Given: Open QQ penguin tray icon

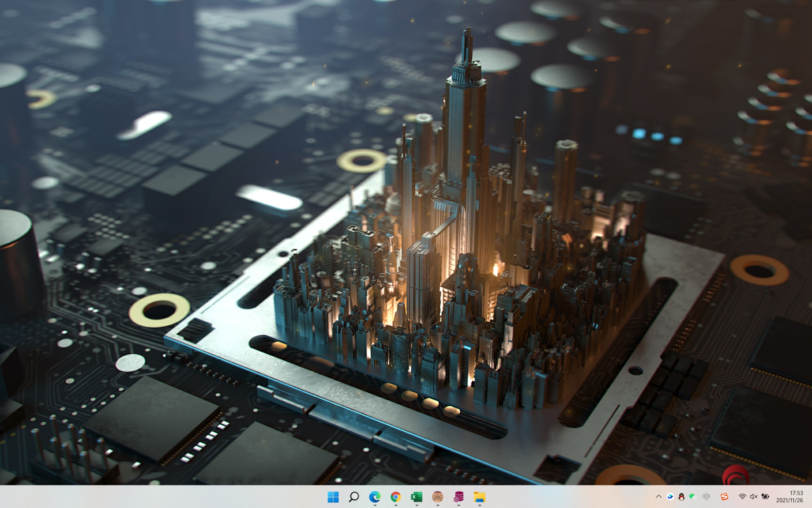Looking at the screenshot, I should pyautogui.click(x=681, y=497).
